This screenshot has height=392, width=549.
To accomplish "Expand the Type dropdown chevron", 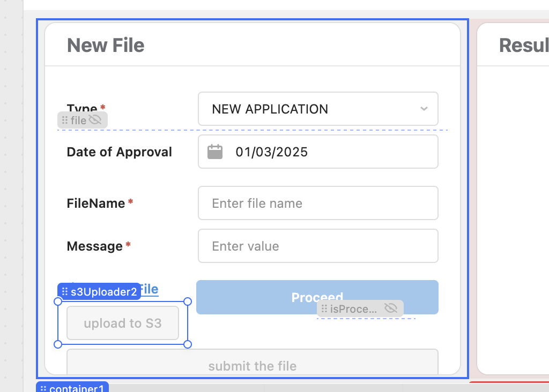I will (424, 109).
